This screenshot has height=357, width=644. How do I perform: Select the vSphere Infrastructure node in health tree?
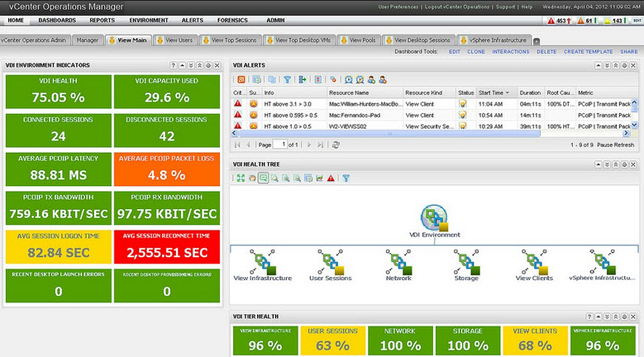(x=602, y=265)
